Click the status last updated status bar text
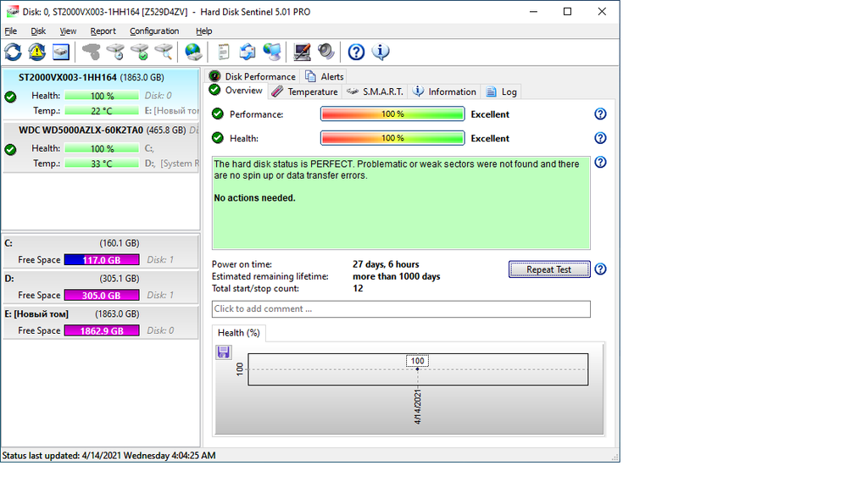The image size is (868, 488). (x=109, y=455)
